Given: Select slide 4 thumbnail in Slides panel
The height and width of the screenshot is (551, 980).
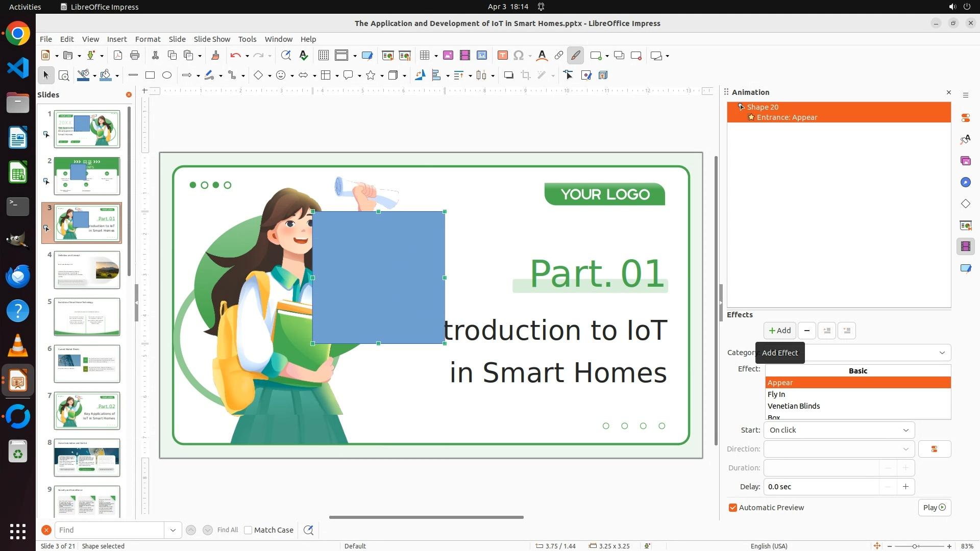Looking at the screenshot, I should point(87,270).
